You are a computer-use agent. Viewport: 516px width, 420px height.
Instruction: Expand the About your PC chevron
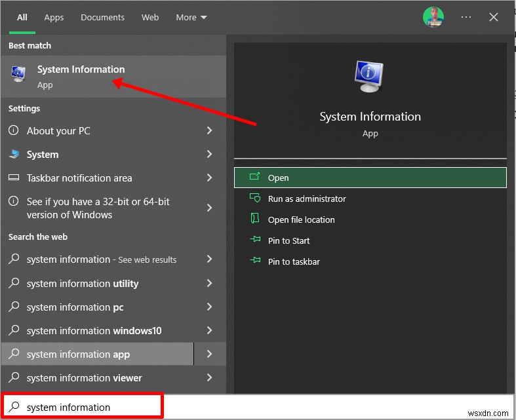click(x=209, y=130)
